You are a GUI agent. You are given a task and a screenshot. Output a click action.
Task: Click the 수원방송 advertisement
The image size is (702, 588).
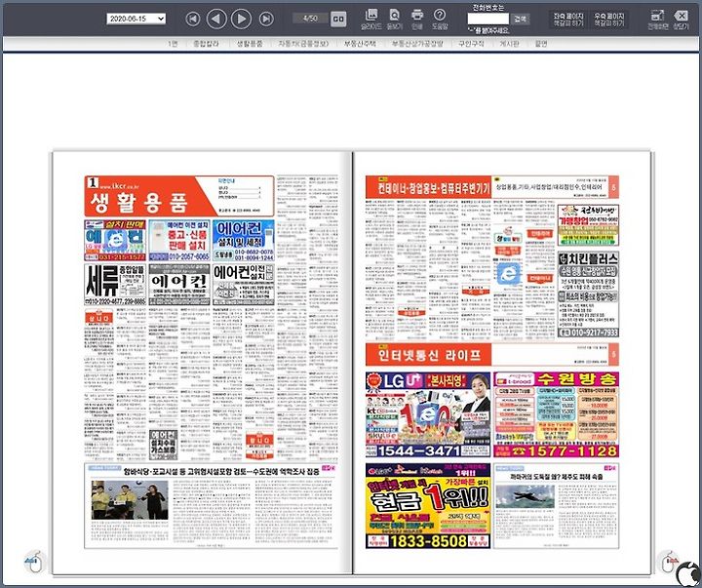(556, 414)
